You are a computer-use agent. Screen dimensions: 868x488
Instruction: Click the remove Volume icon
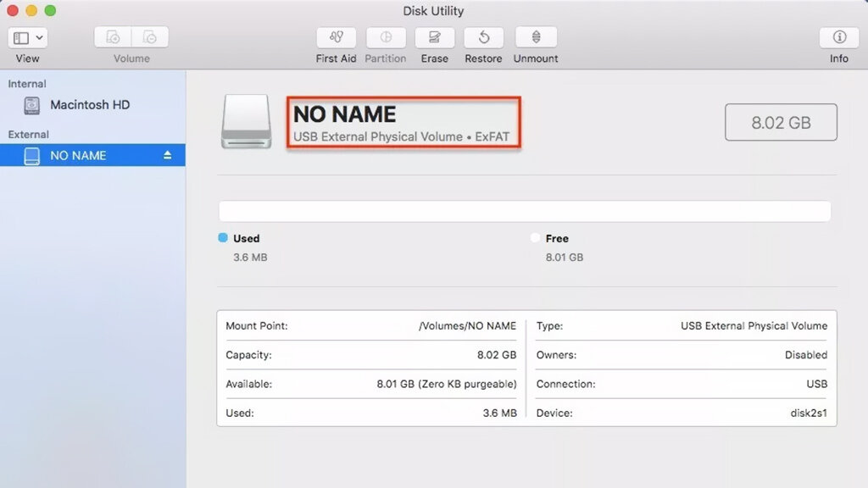[150, 37]
